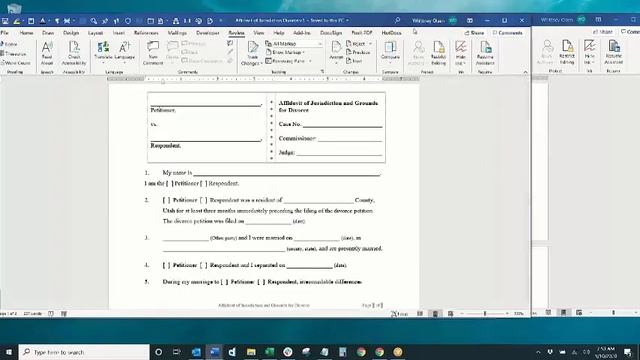Image resolution: width=640 pixels, height=360 pixels.
Task: Switch to the DocuSign tab
Action: (x=331, y=33)
